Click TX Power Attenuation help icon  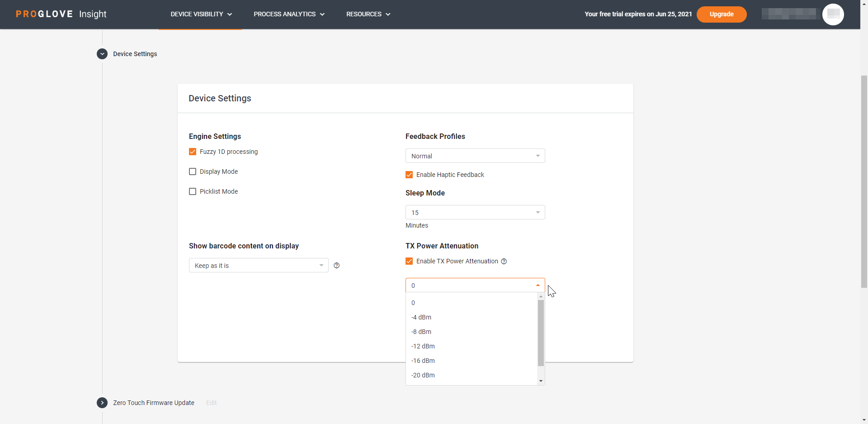pyautogui.click(x=504, y=262)
